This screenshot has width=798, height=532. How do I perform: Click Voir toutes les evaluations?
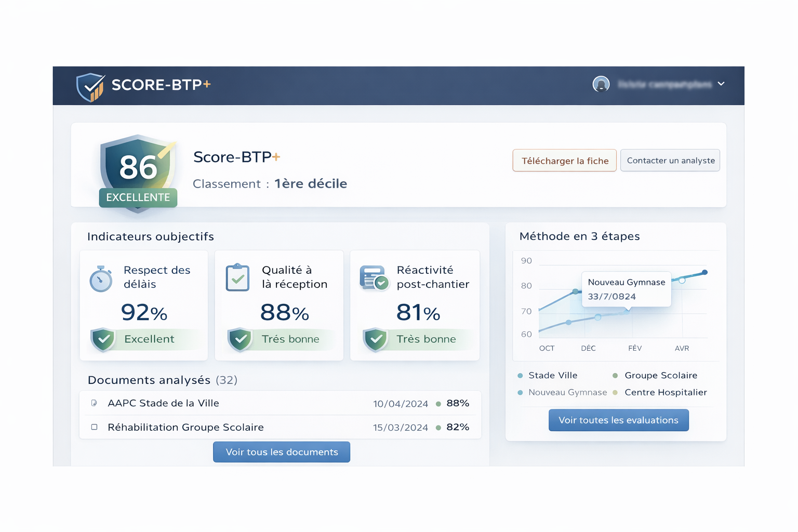(618, 420)
